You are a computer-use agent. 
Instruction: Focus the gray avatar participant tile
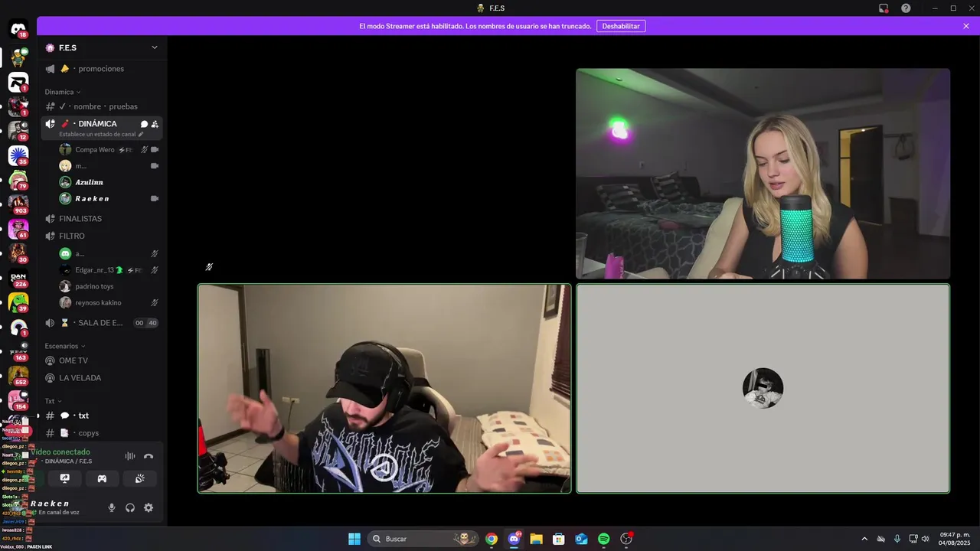(x=763, y=389)
